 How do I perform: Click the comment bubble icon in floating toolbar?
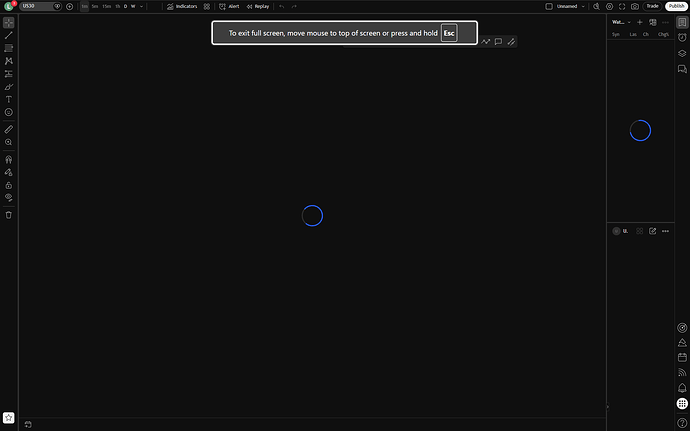coord(498,41)
